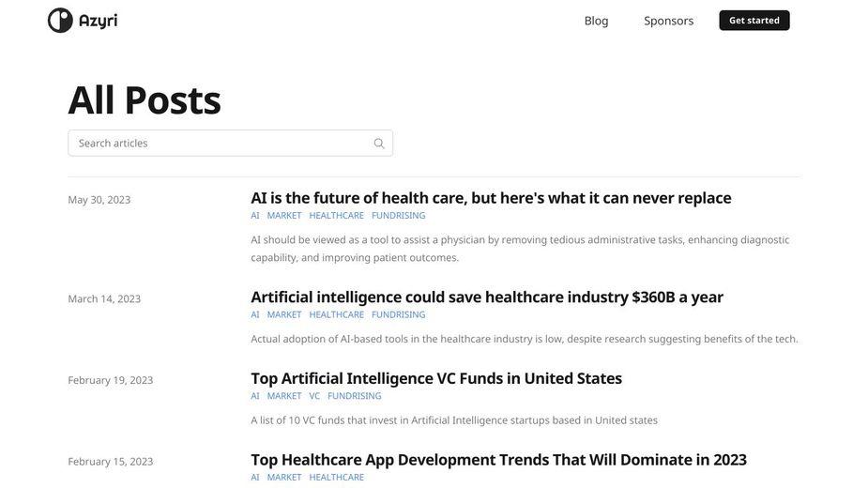Viewport: 868px width, 488px height.
Task: Select VC tag under VC Funds post
Action: tap(314, 396)
